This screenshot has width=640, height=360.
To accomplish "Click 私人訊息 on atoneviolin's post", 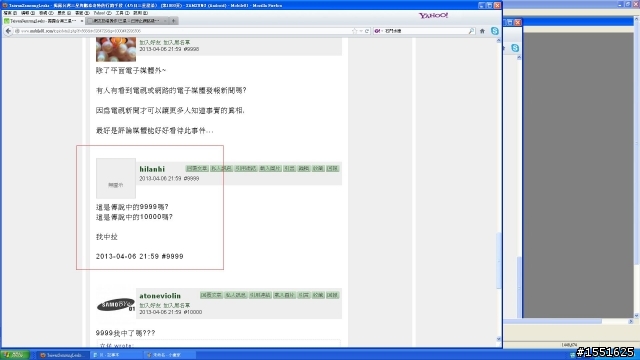I will (x=236, y=295).
